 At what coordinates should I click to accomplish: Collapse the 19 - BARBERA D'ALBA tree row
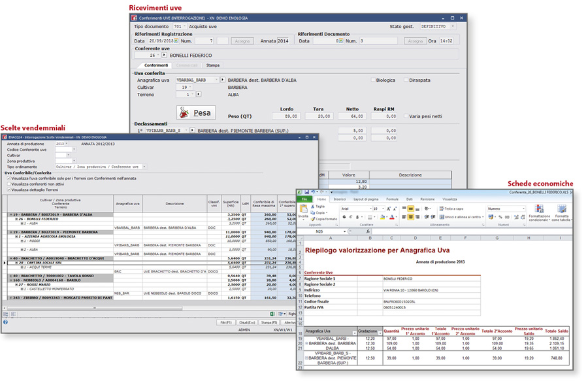click(x=10, y=214)
